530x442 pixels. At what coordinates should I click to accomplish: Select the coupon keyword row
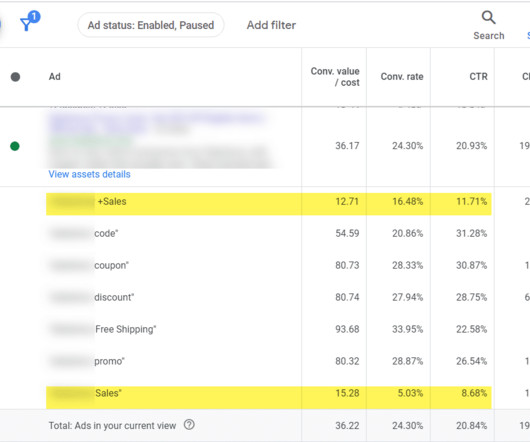[269, 265]
